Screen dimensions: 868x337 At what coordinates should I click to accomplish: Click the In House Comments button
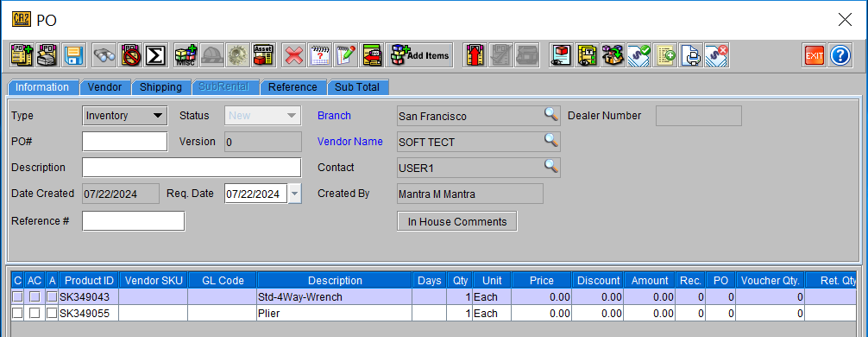tap(457, 221)
